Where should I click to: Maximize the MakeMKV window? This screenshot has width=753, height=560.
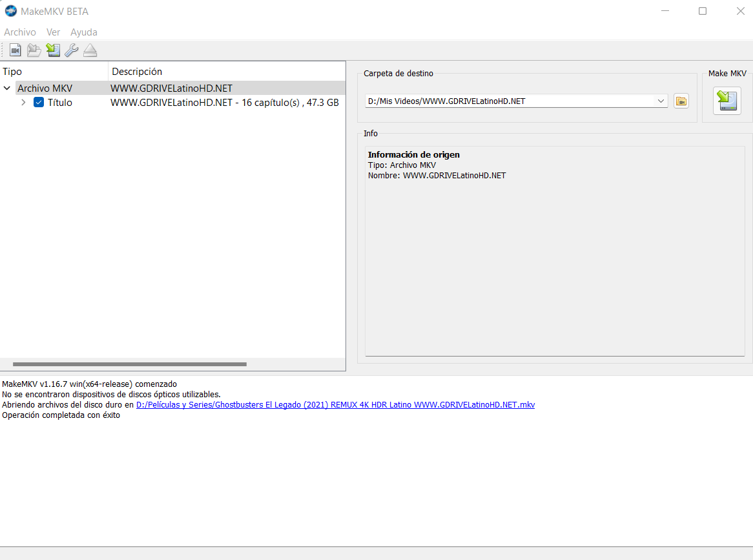click(703, 10)
